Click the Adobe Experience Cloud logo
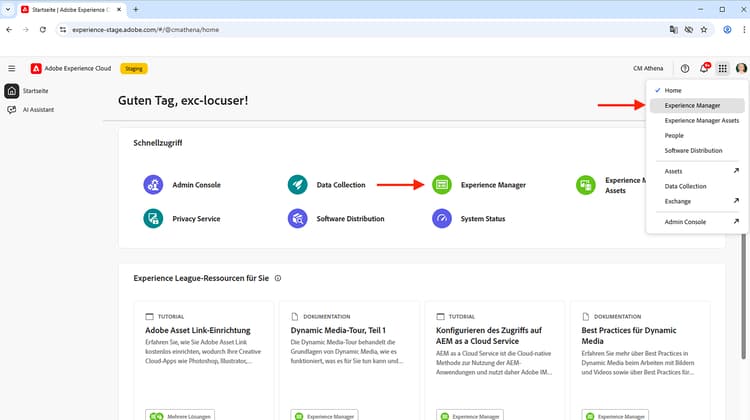The image size is (750, 420). point(36,68)
